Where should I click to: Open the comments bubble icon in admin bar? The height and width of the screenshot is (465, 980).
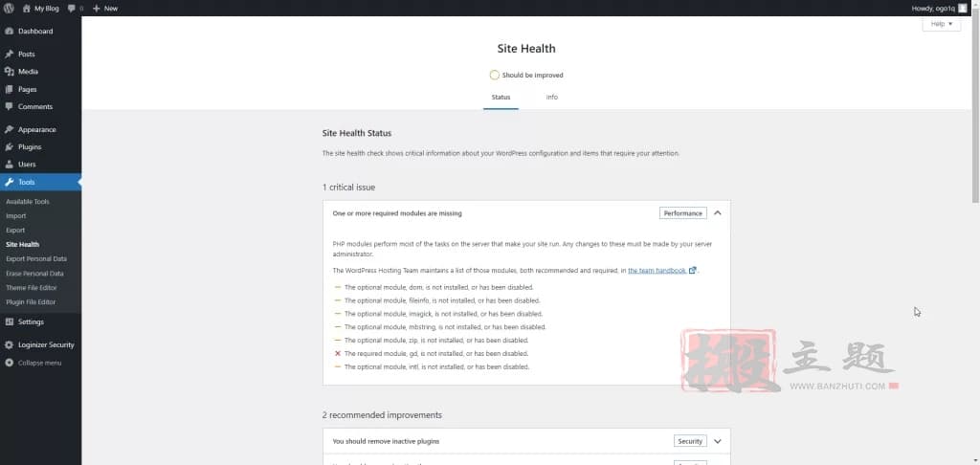pyautogui.click(x=72, y=8)
